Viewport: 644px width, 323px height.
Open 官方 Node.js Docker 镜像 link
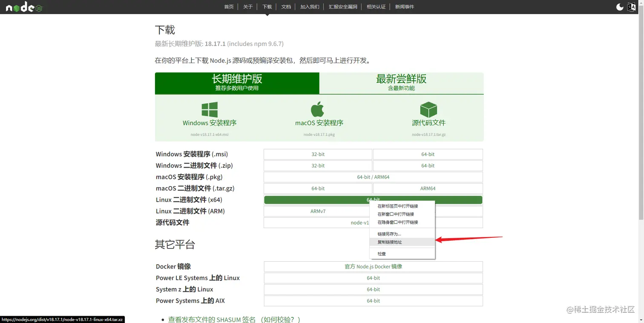pos(373,267)
